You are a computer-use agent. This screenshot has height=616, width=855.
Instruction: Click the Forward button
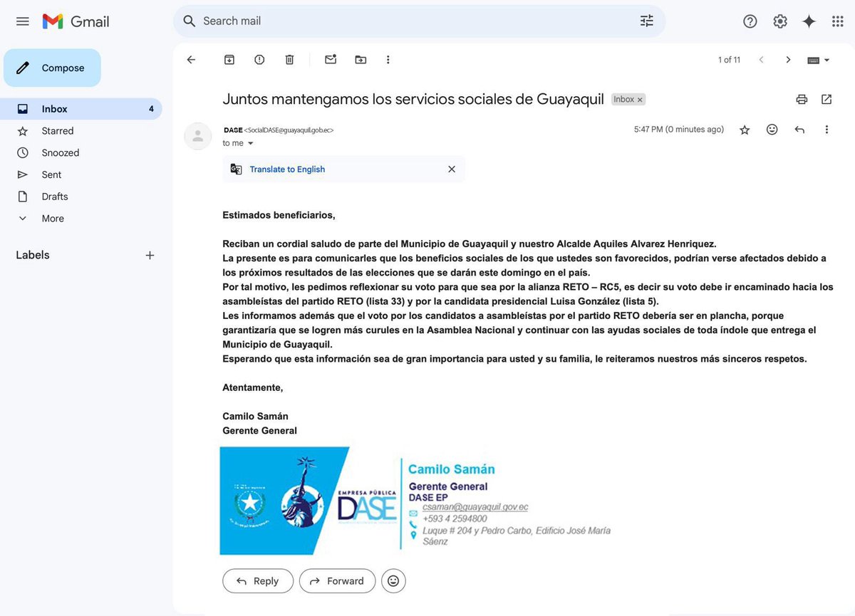[337, 581]
